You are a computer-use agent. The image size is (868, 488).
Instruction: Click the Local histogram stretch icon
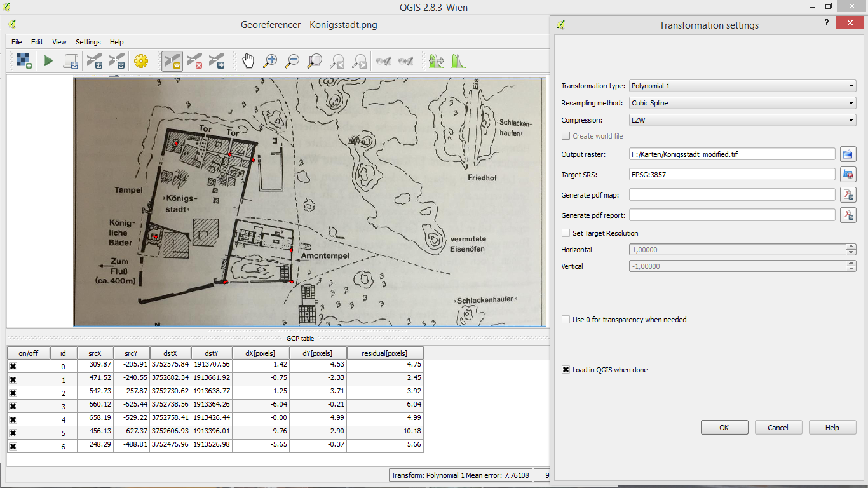click(459, 61)
